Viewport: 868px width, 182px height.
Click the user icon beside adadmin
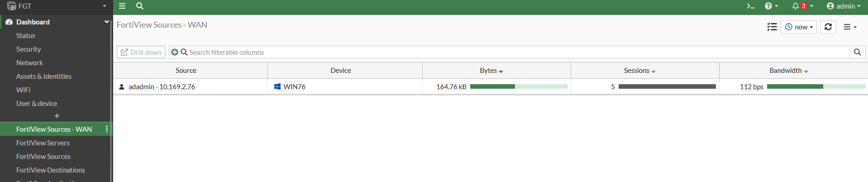coord(121,86)
